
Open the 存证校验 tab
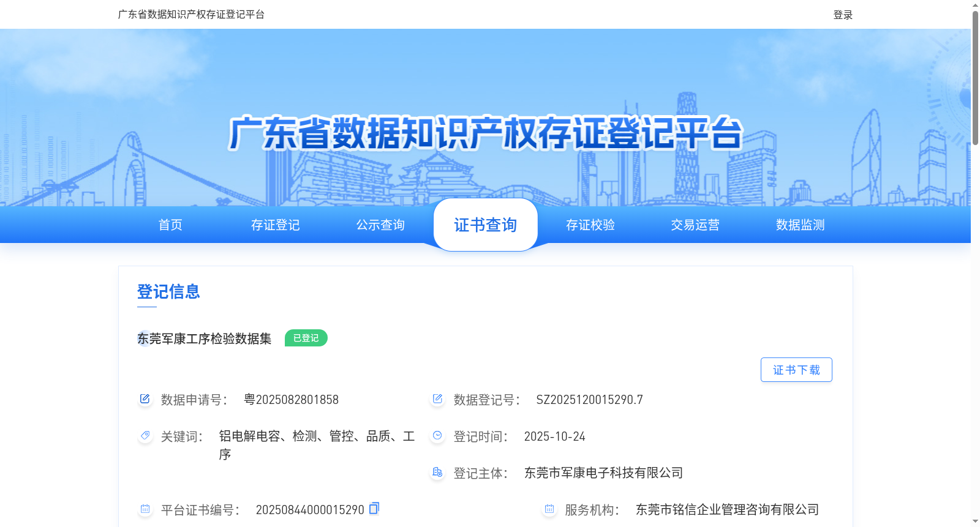tap(590, 225)
